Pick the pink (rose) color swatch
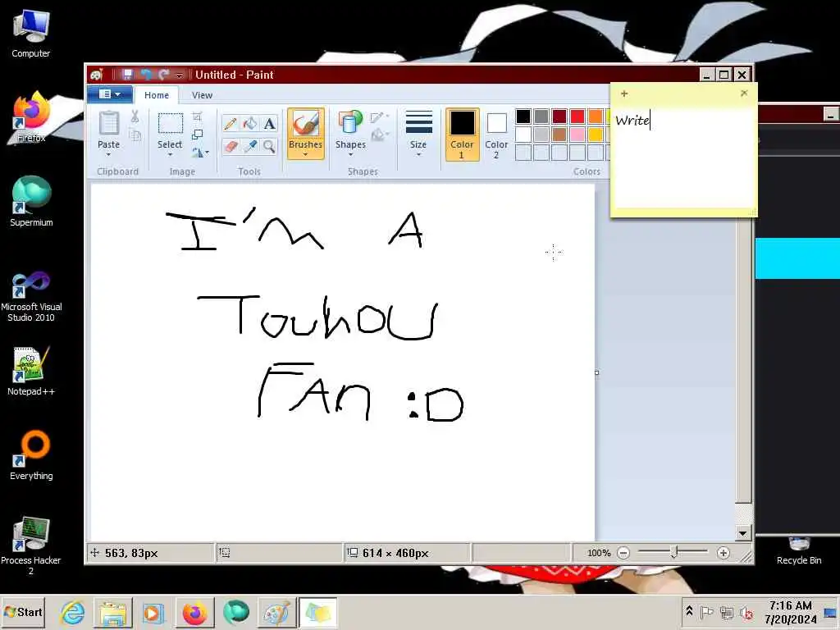Image resolution: width=840 pixels, height=630 pixels. (x=577, y=134)
